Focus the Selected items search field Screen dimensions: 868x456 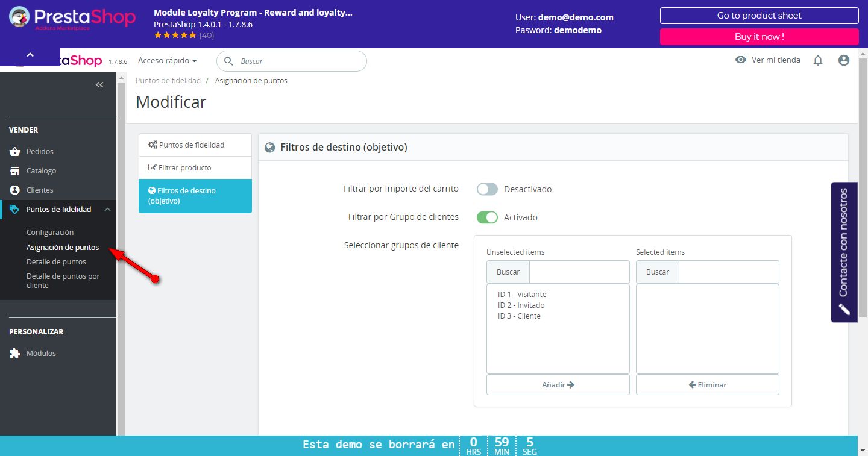(729, 272)
